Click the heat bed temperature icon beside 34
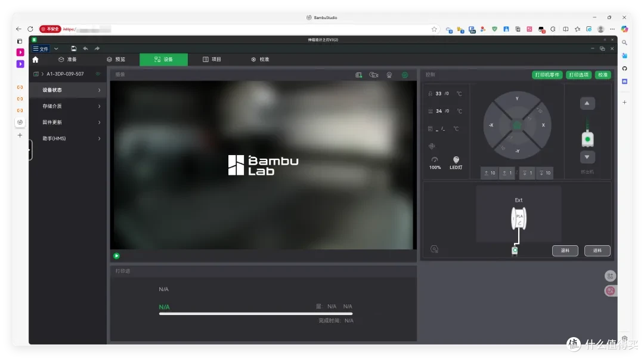This screenshot has height=358, width=644. [x=430, y=111]
